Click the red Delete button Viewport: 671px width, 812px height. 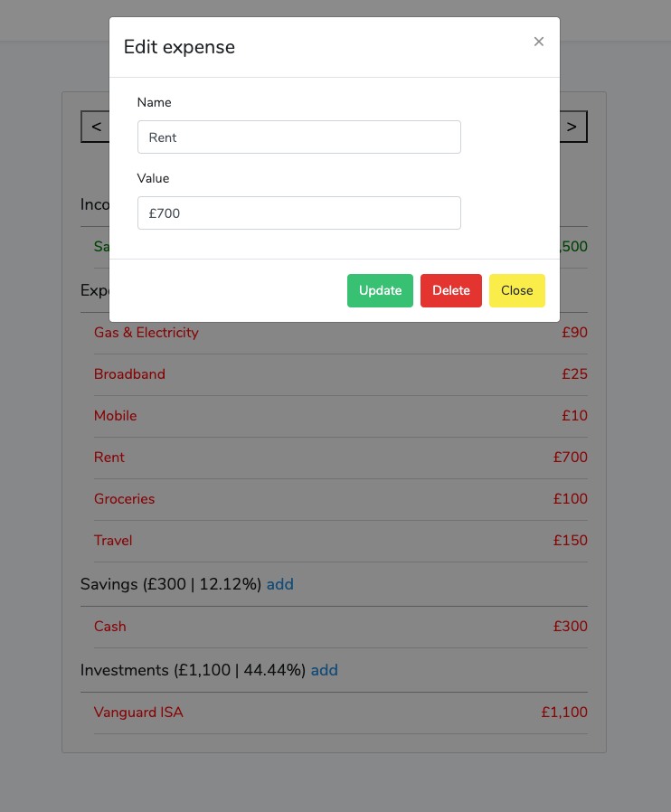pyautogui.click(x=451, y=290)
